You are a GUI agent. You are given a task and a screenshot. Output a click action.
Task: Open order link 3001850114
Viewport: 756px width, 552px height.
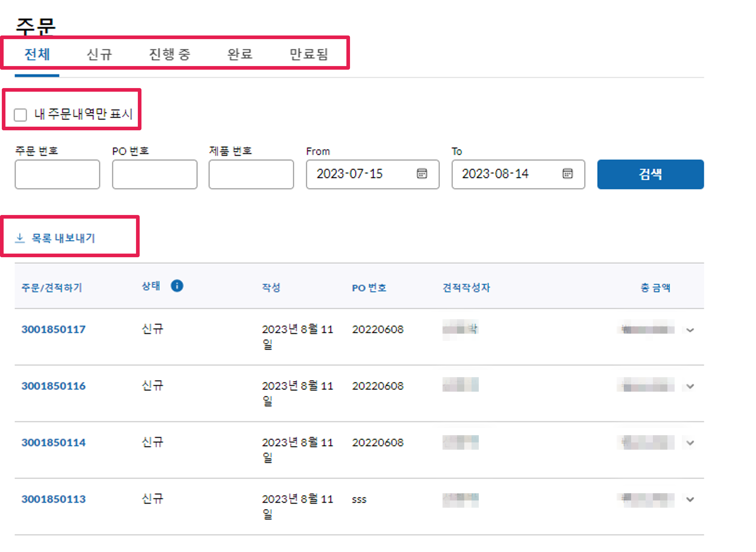click(x=53, y=442)
